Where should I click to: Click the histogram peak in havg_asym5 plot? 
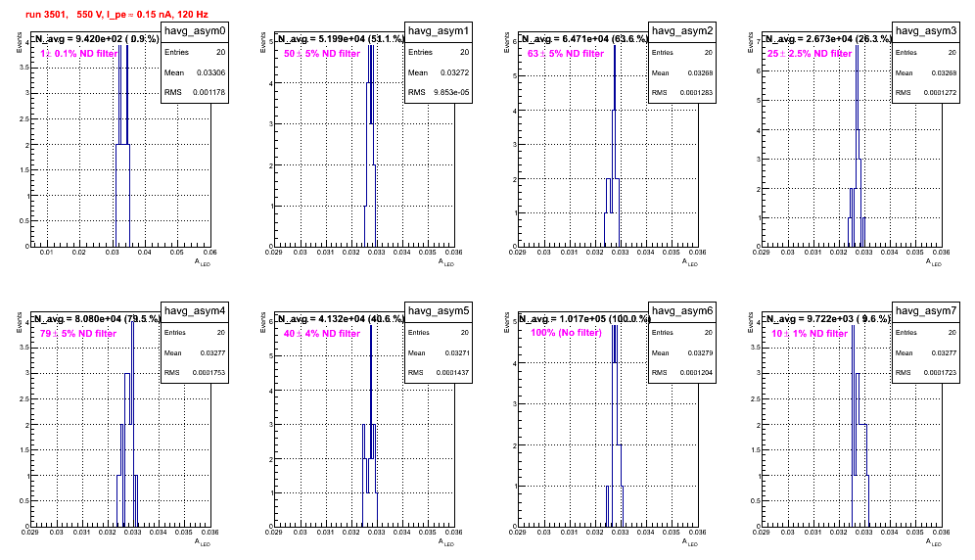371,327
